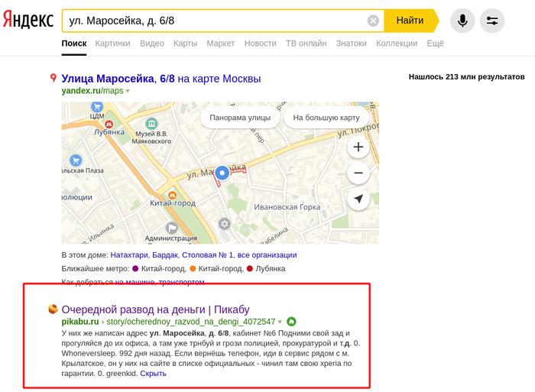Image resolution: width=535 pixels, height=392 pixels.
Task: Open the На большую карту button
Action: 326,118
